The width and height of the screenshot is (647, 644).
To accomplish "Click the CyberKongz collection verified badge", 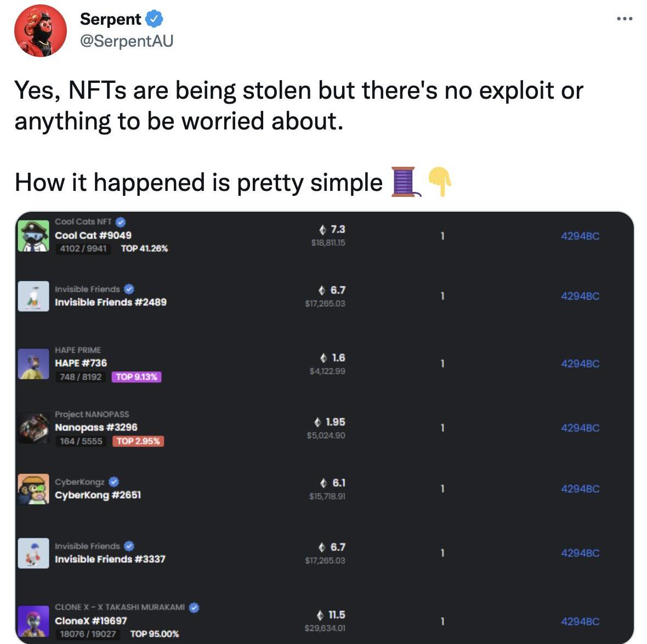I will (114, 482).
